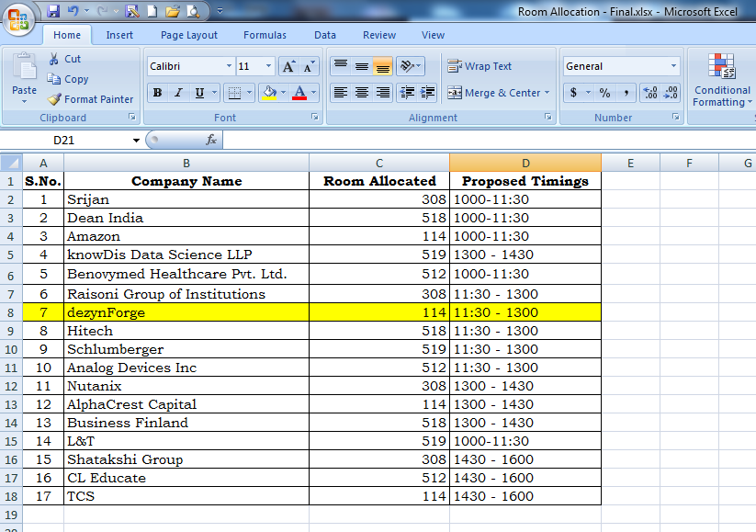Toggle Wrap Text
This screenshot has width=756, height=532.
pos(480,66)
